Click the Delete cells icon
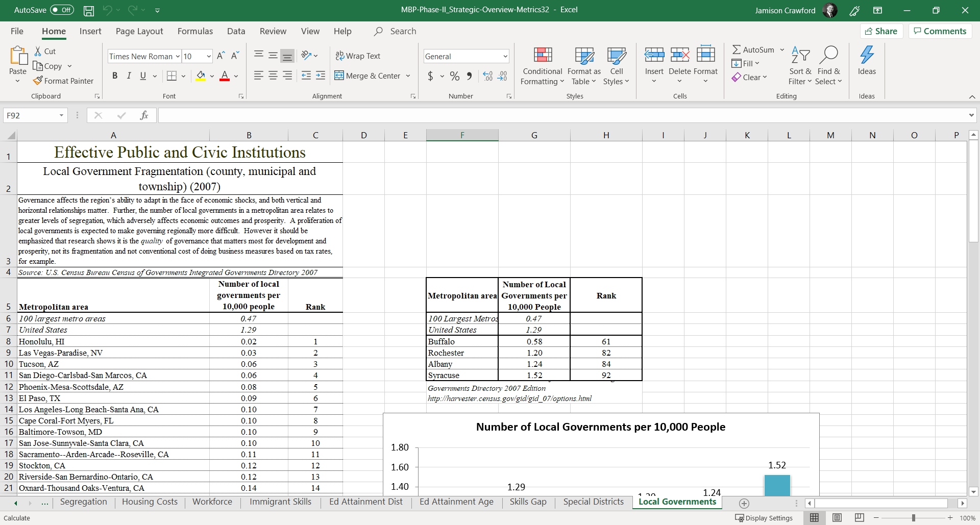This screenshot has width=980, height=525. pyautogui.click(x=680, y=55)
